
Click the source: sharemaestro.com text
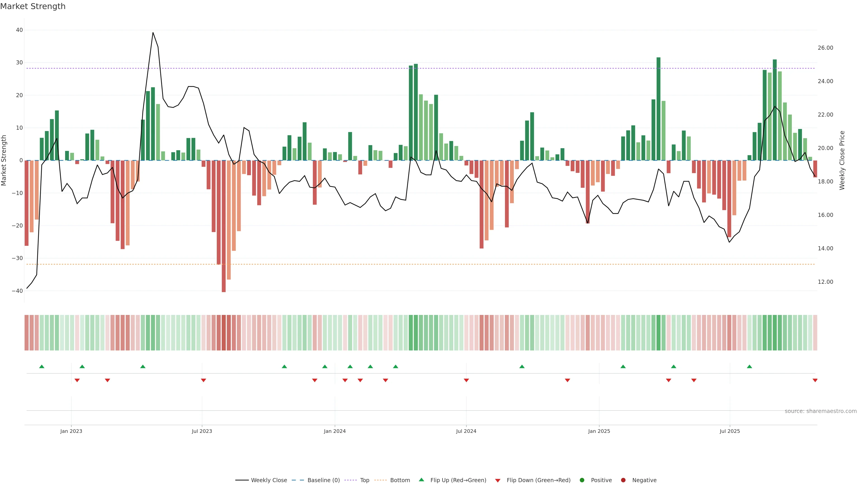tap(821, 411)
